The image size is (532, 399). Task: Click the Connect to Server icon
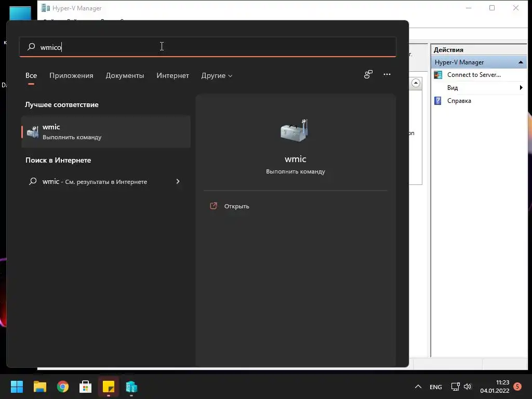tap(438, 75)
